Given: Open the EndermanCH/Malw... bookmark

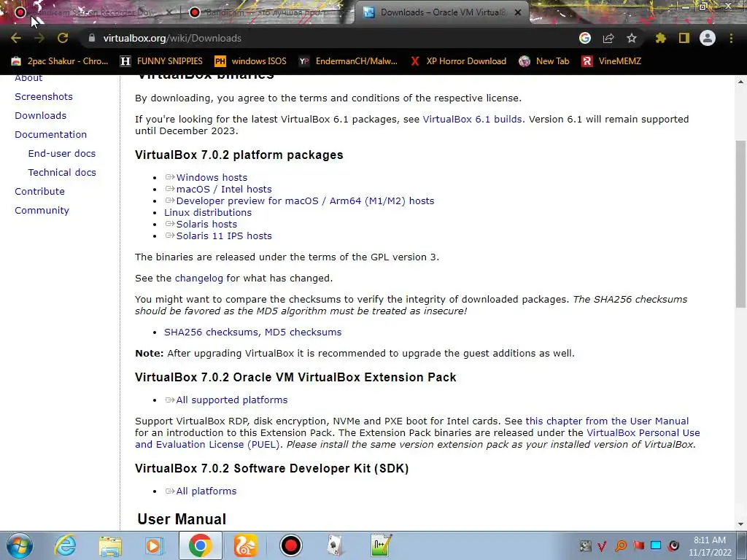Looking at the screenshot, I should coord(348,61).
